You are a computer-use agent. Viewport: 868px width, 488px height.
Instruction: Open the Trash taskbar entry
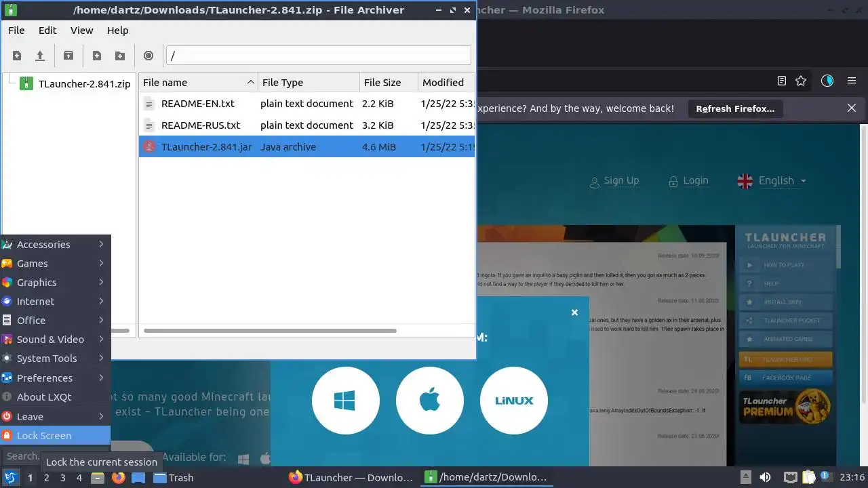point(174,478)
